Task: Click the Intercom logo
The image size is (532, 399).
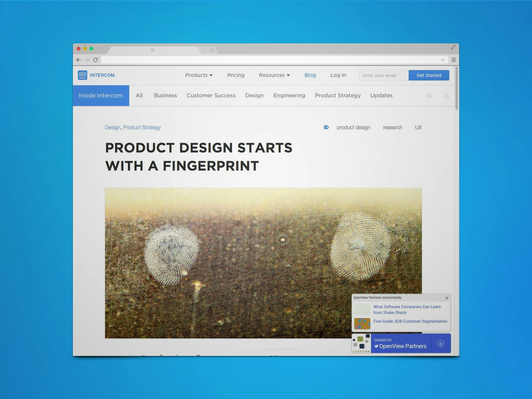Action: coord(96,75)
